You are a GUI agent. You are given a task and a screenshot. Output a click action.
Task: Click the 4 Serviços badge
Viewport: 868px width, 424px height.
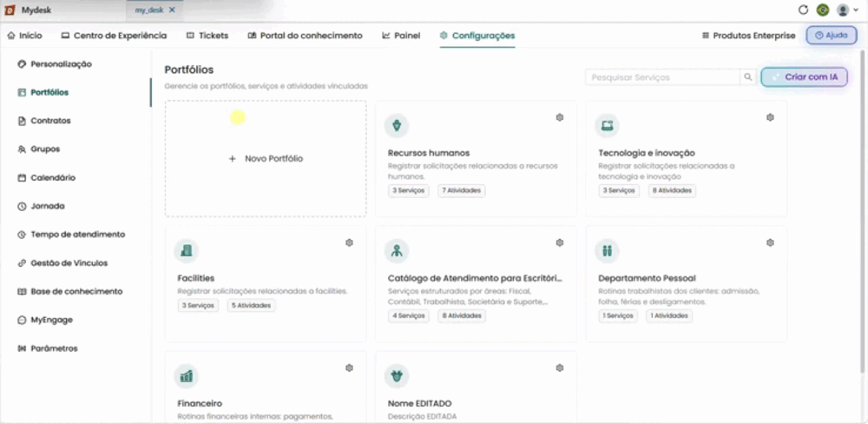point(409,316)
